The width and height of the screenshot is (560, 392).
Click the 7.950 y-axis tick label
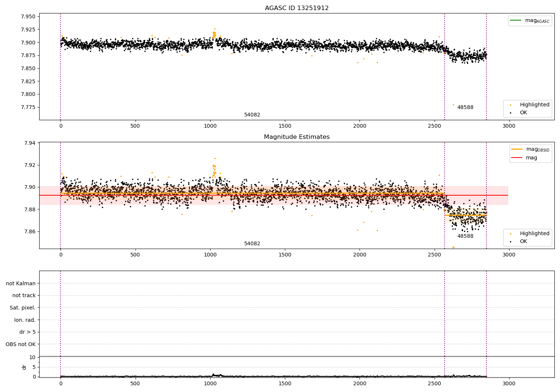tap(28, 17)
